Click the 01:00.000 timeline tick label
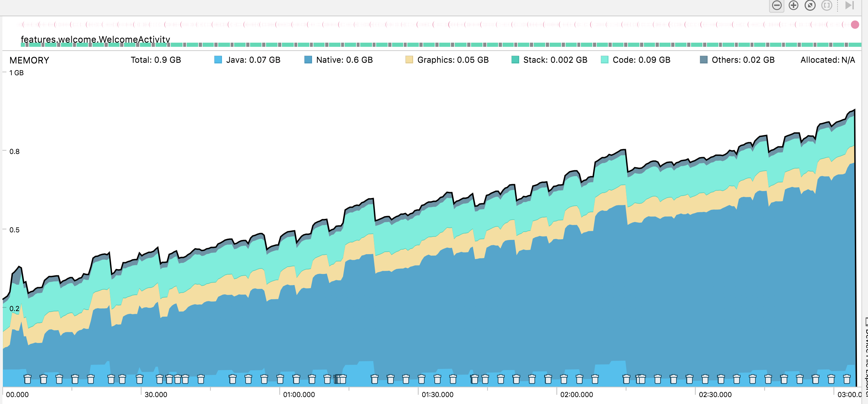 point(299,395)
